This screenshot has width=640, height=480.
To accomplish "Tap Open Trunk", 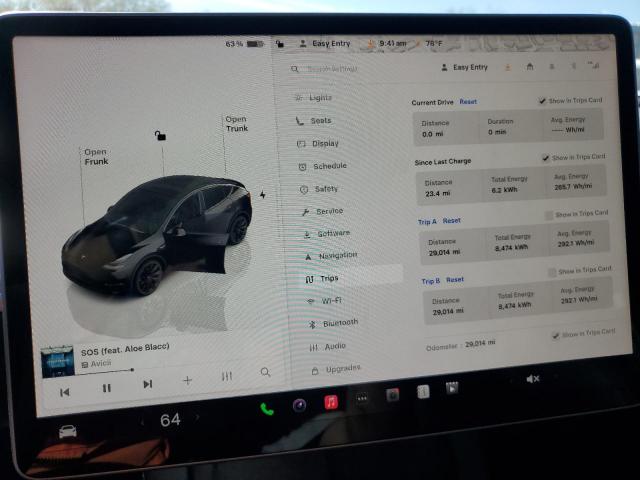I will click(237, 124).
